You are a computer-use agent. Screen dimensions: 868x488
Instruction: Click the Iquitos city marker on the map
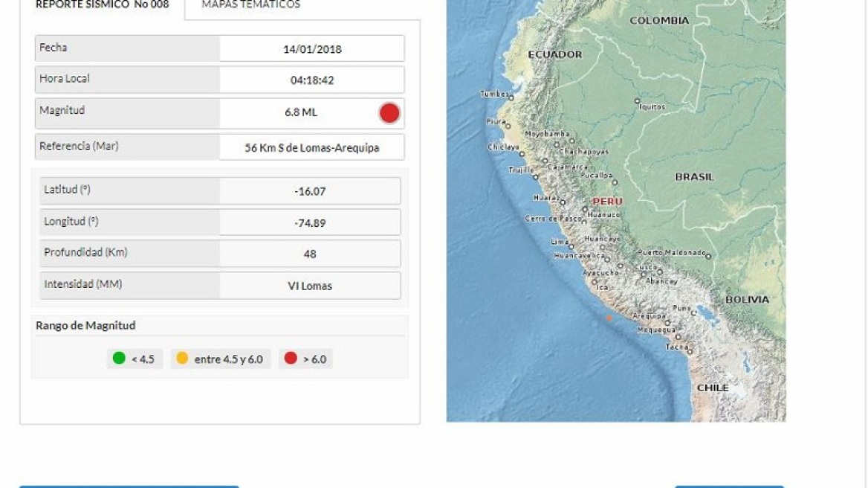637,101
